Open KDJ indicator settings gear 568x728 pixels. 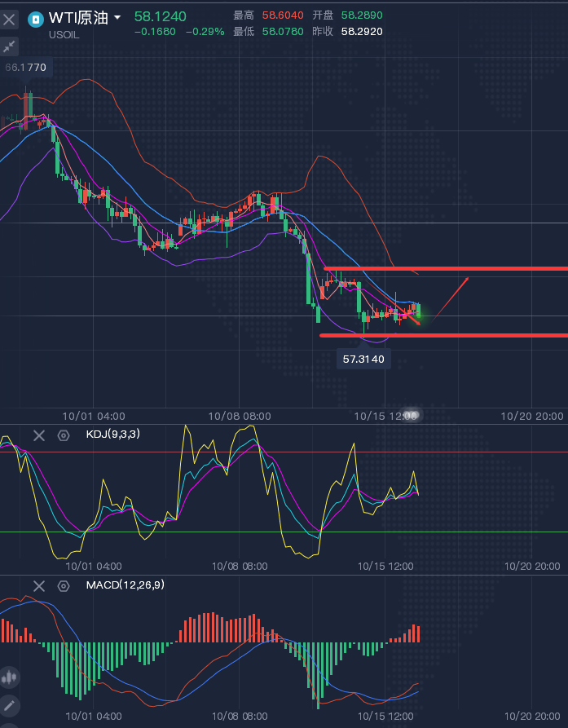coord(64,435)
